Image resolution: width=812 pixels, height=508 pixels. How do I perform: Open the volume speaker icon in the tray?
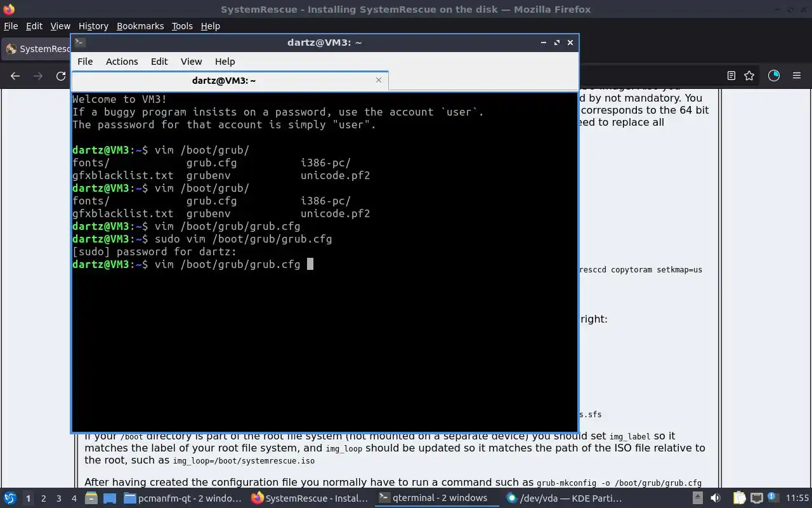pyautogui.click(x=716, y=498)
